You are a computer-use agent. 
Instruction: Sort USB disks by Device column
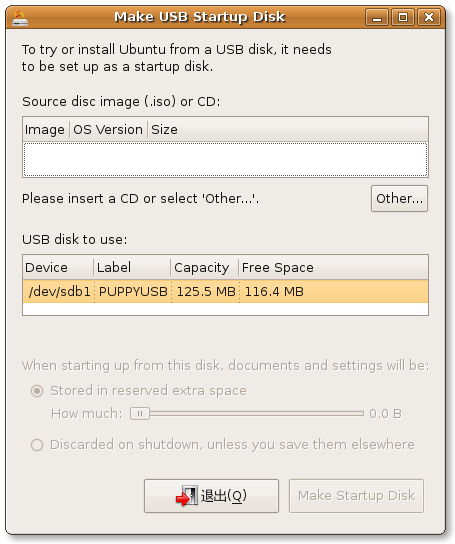coord(58,267)
